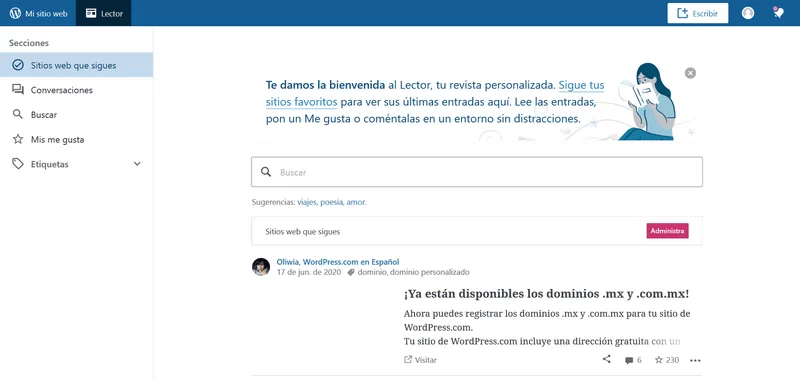Click the sidebar search magnifier icon

tap(18, 114)
